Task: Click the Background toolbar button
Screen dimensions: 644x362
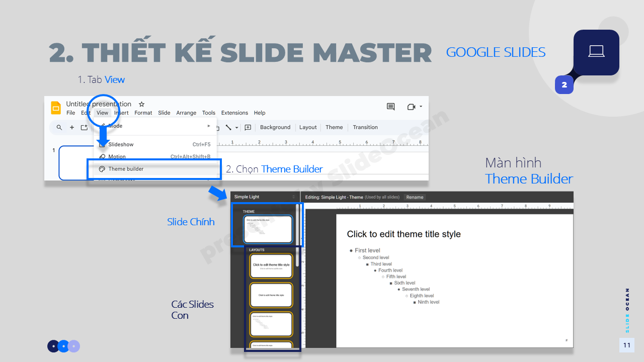Action: point(275,128)
